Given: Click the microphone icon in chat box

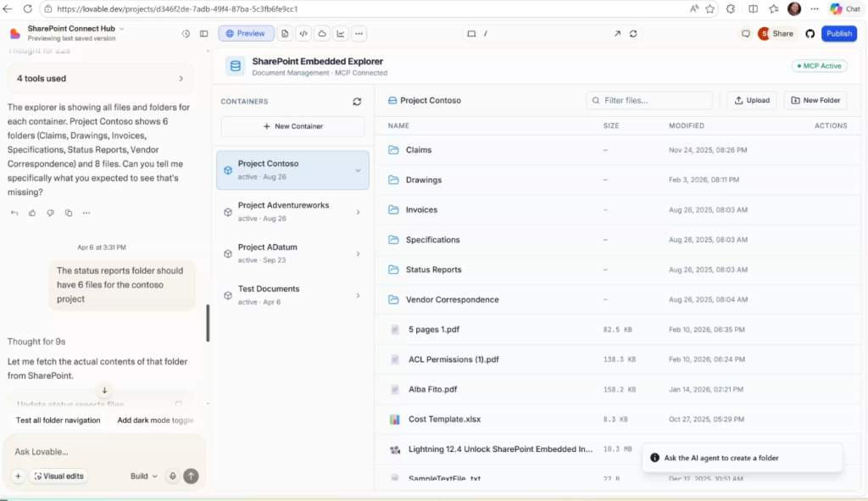Looking at the screenshot, I should pos(172,476).
